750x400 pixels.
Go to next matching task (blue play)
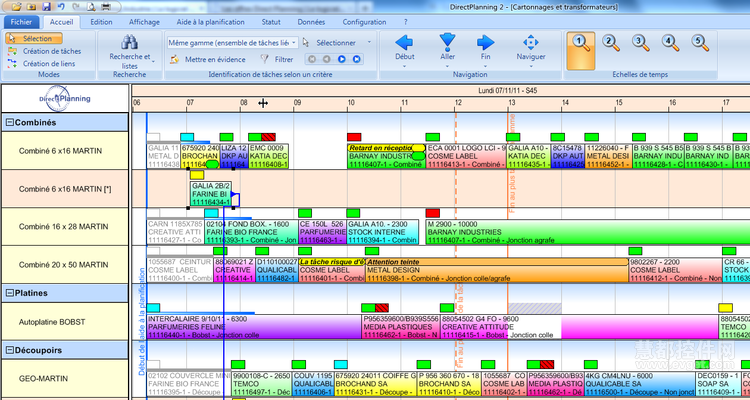342,59
